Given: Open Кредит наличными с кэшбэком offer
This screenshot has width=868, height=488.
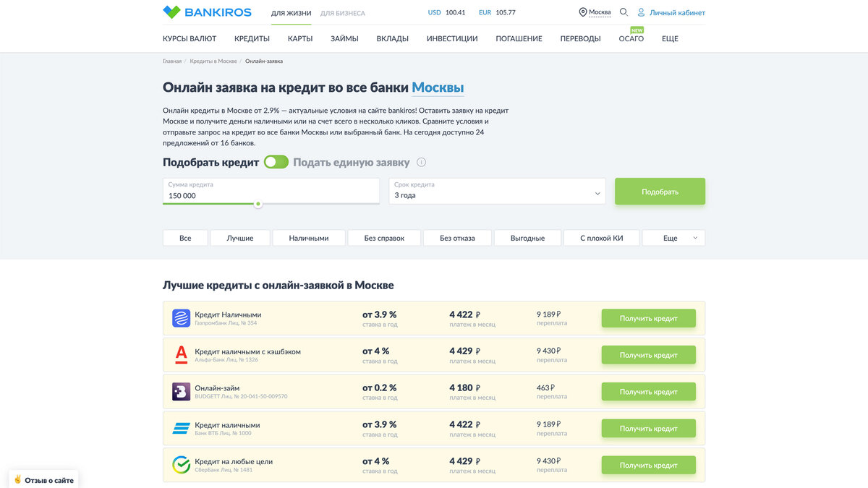Looking at the screenshot, I should pyautogui.click(x=247, y=351).
